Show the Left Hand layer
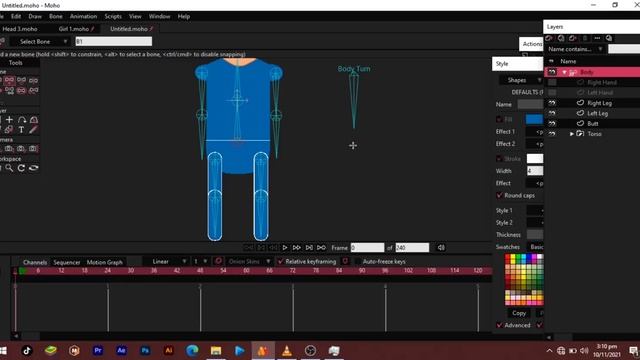 [x=552, y=93]
